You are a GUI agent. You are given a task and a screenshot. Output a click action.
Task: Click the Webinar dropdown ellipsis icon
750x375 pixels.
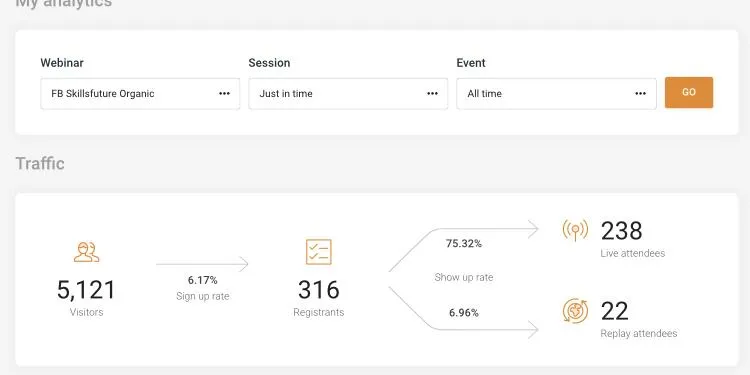click(224, 94)
